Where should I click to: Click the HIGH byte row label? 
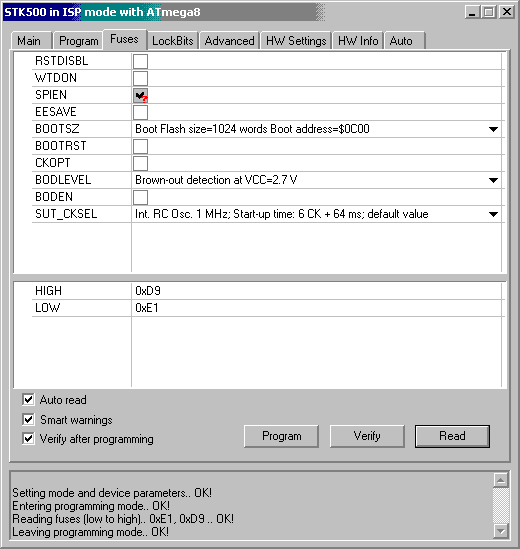point(48,291)
